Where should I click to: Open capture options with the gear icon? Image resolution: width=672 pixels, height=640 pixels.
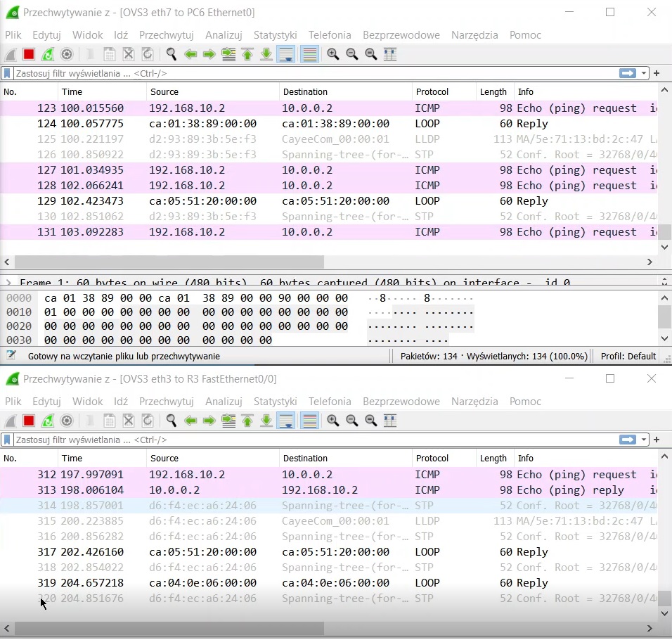click(x=67, y=54)
